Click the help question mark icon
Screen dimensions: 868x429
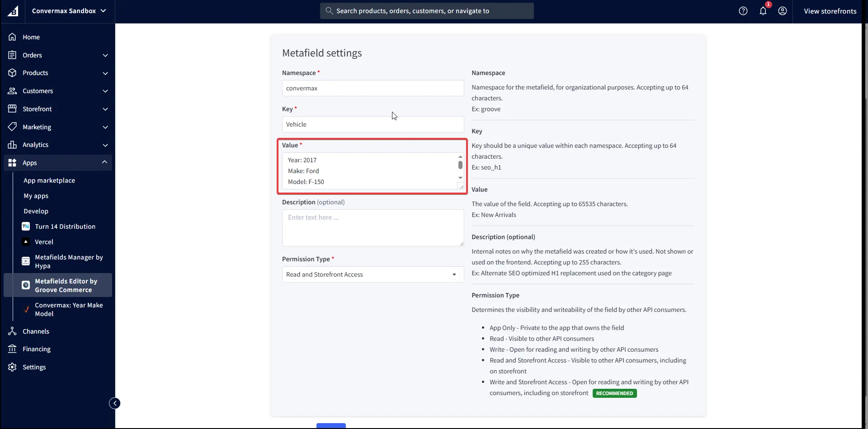coord(743,11)
